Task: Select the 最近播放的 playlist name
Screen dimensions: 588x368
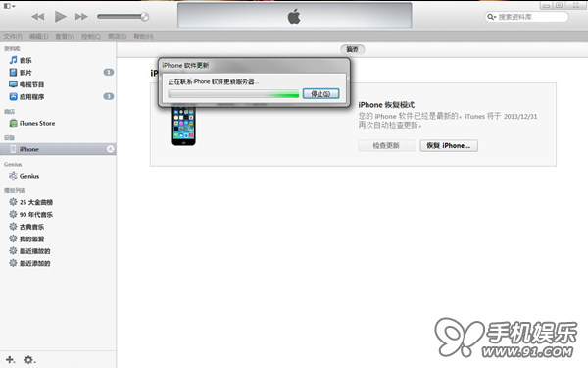Action: (x=35, y=251)
